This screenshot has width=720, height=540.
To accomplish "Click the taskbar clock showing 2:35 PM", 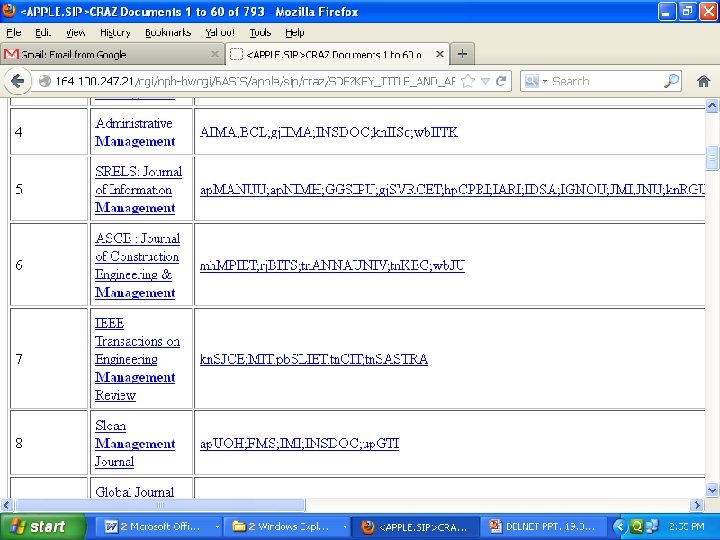I will pyautogui.click(x=686, y=527).
